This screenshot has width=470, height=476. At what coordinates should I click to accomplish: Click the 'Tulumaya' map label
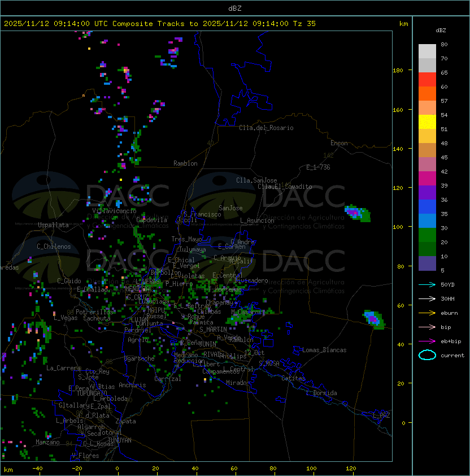coord(193,249)
